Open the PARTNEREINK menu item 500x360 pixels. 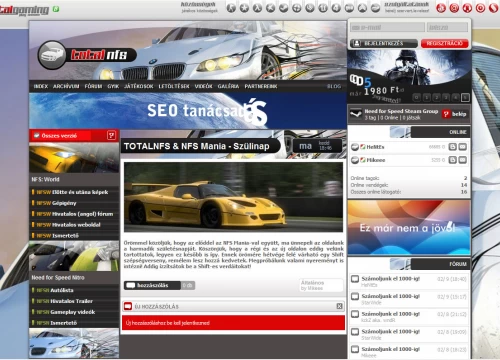click(261, 86)
